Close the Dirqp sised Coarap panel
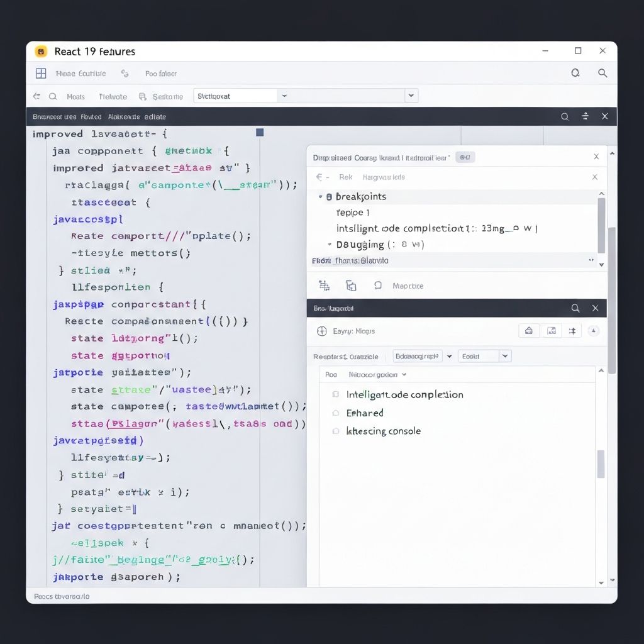The image size is (644, 644). point(596,157)
